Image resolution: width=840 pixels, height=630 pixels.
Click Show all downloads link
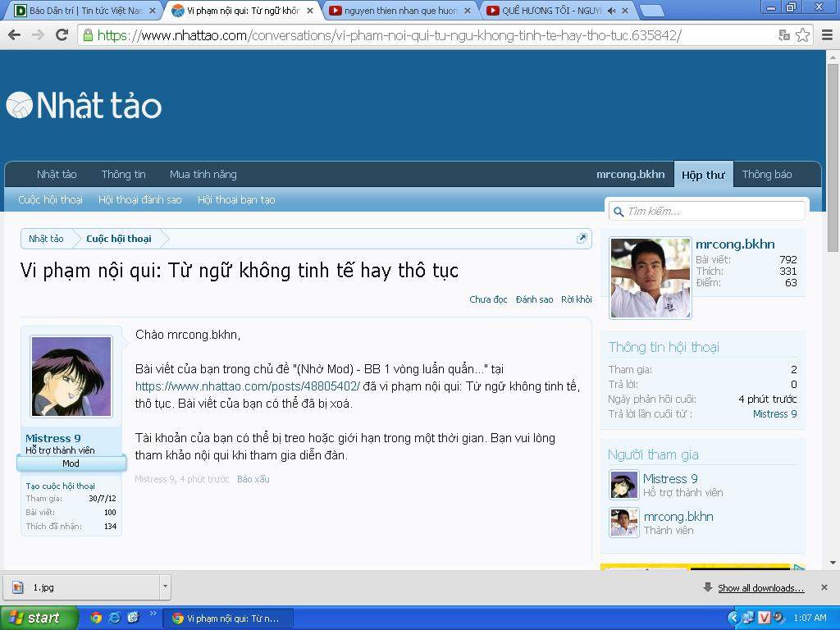click(760, 587)
